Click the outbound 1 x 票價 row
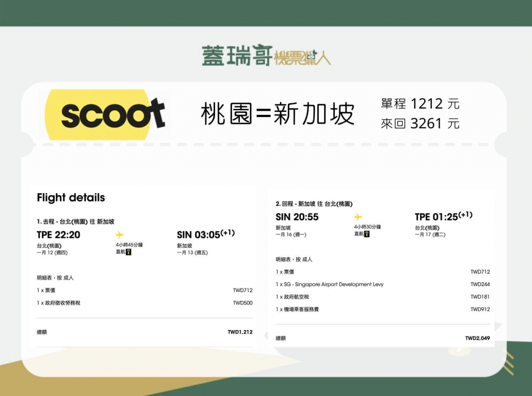Screen dimensions: 532x396 coord(144,291)
